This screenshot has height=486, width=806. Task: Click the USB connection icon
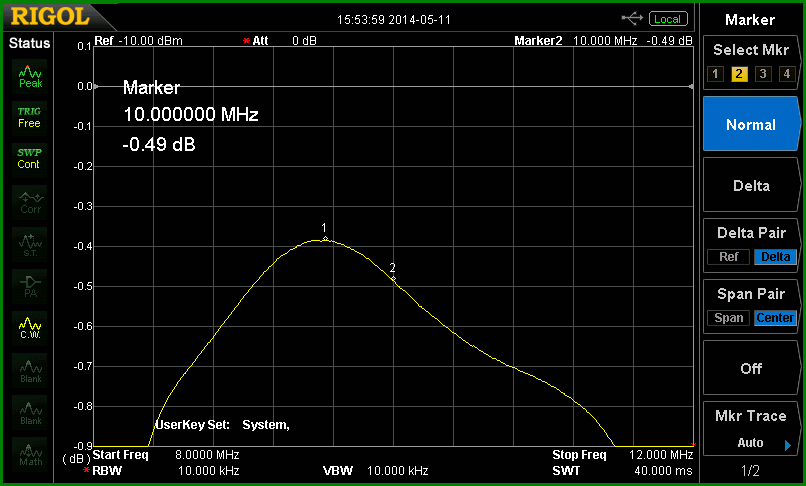click(x=632, y=19)
